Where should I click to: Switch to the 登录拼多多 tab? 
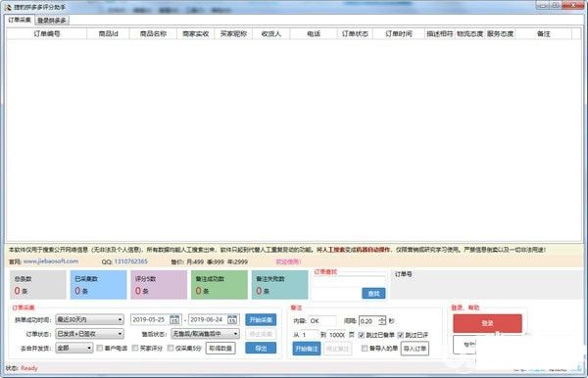[52, 21]
